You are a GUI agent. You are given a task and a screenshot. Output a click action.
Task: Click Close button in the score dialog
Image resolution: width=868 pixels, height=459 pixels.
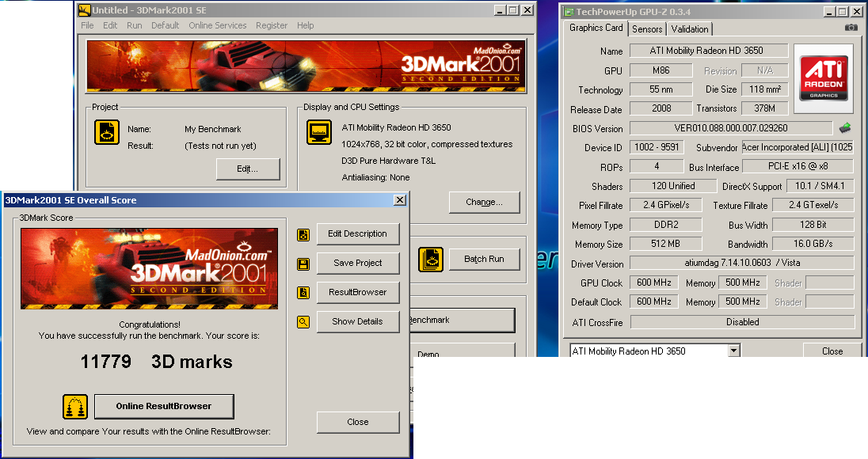coord(358,422)
